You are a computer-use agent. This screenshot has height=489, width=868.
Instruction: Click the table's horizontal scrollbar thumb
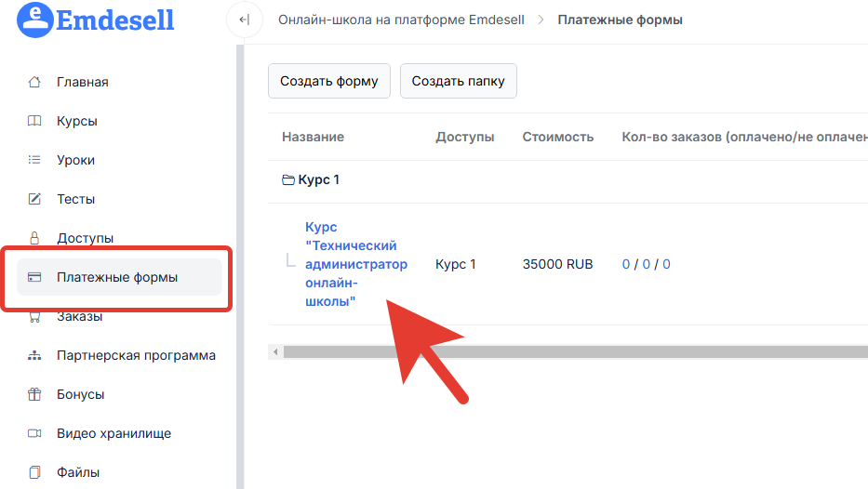[x=576, y=351]
